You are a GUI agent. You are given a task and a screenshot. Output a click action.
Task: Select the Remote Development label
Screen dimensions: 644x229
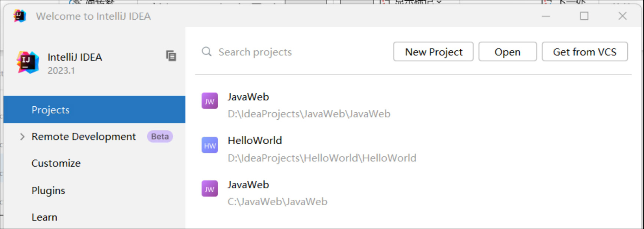click(x=83, y=137)
